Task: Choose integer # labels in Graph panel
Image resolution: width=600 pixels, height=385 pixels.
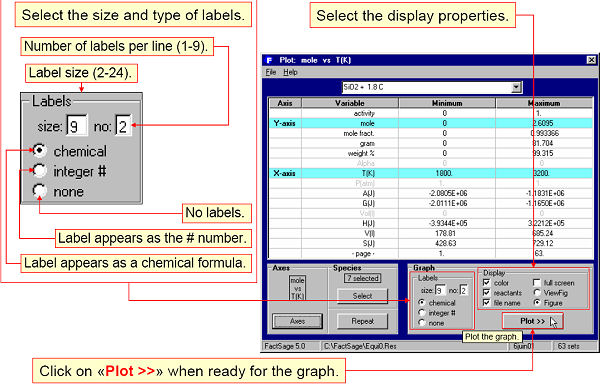Action: click(422, 313)
